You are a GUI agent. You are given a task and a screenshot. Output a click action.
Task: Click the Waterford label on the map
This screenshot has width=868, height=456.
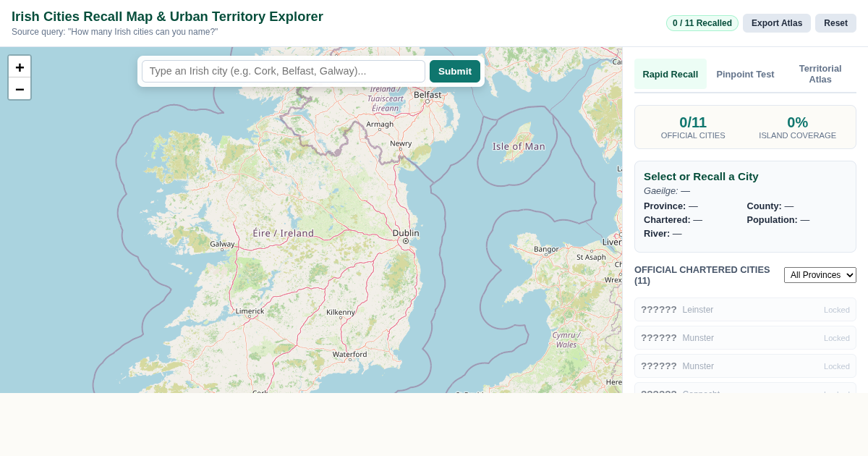[x=349, y=354]
